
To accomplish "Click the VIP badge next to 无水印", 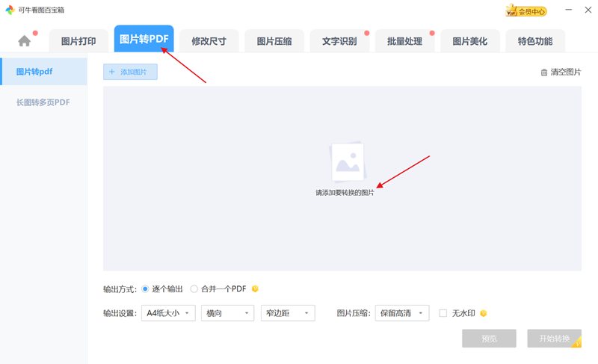I will [483, 313].
